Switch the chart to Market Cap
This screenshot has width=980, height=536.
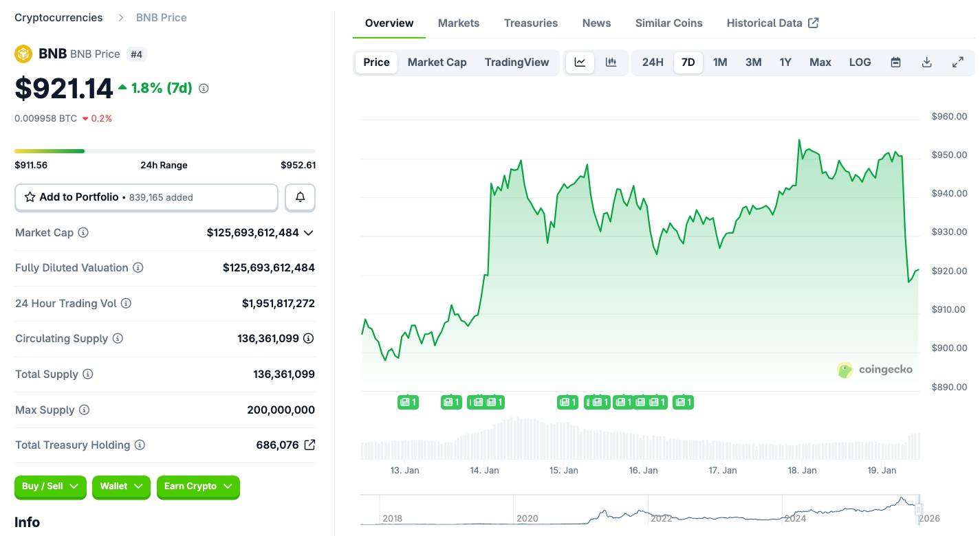(437, 62)
